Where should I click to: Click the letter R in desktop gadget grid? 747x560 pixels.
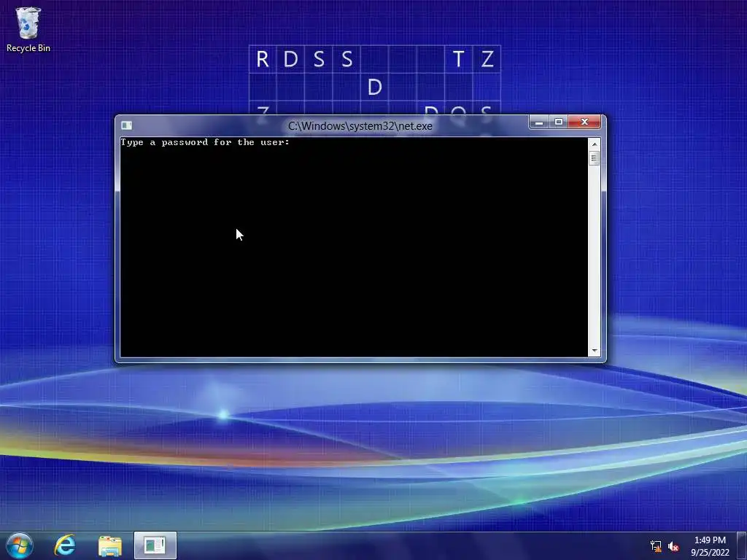[x=263, y=60]
